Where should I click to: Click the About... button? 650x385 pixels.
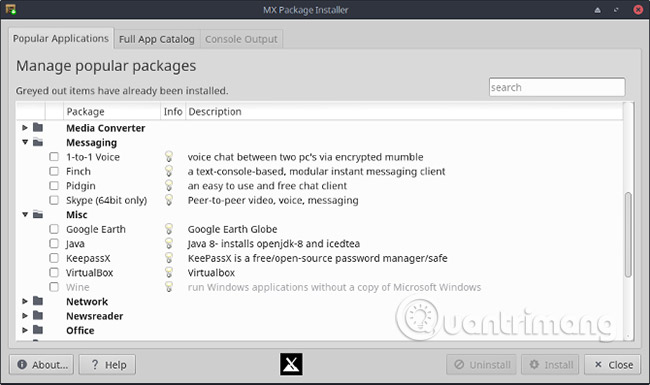click(41, 365)
